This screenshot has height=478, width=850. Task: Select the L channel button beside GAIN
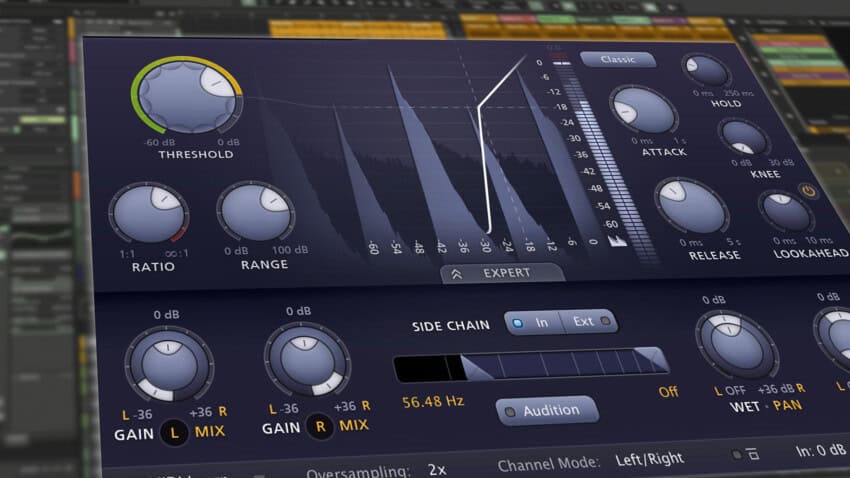(x=174, y=432)
